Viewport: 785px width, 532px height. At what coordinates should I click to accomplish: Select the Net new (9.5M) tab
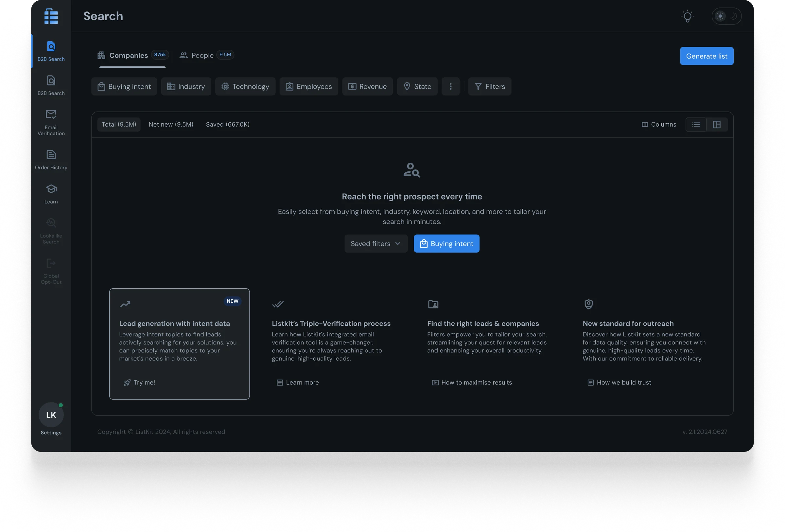171,124
